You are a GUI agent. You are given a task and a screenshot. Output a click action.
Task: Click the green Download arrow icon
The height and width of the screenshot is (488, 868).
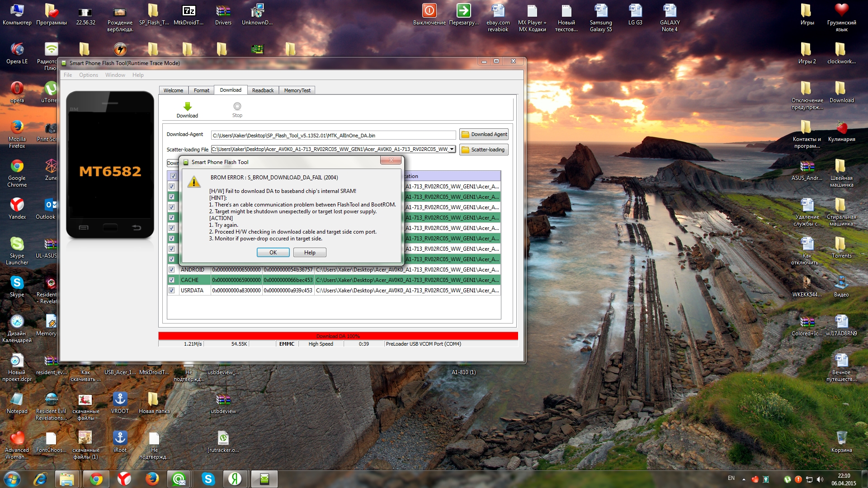pyautogui.click(x=187, y=107)
